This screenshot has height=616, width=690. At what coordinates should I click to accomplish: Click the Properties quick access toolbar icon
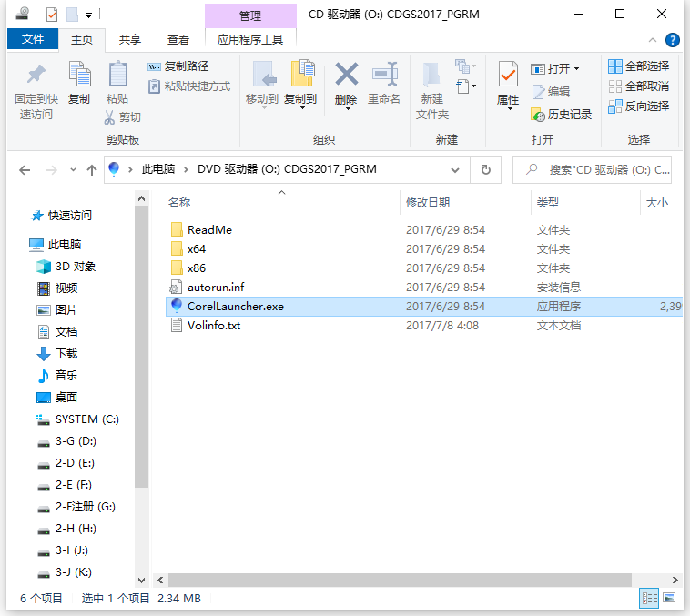click(52, 15)
